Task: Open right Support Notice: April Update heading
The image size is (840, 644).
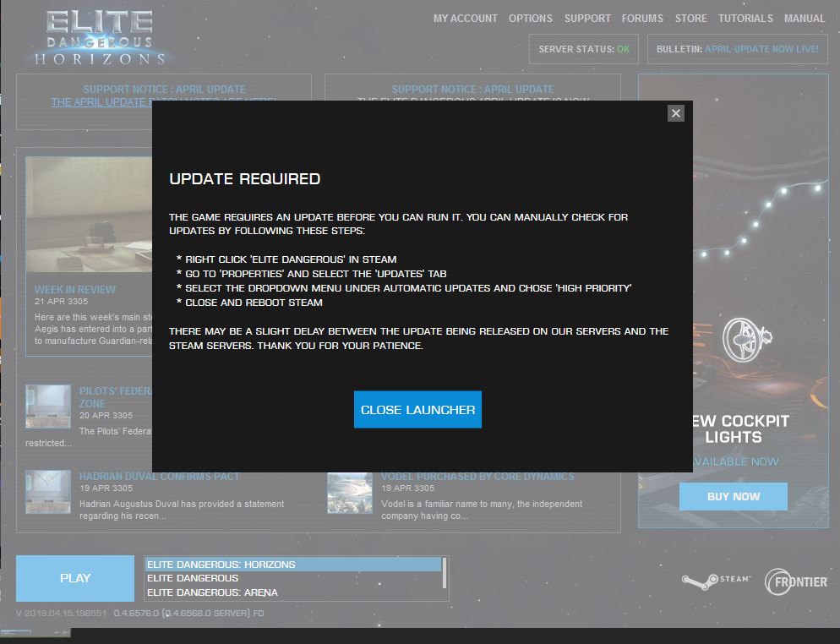Action: coord(472,89)
